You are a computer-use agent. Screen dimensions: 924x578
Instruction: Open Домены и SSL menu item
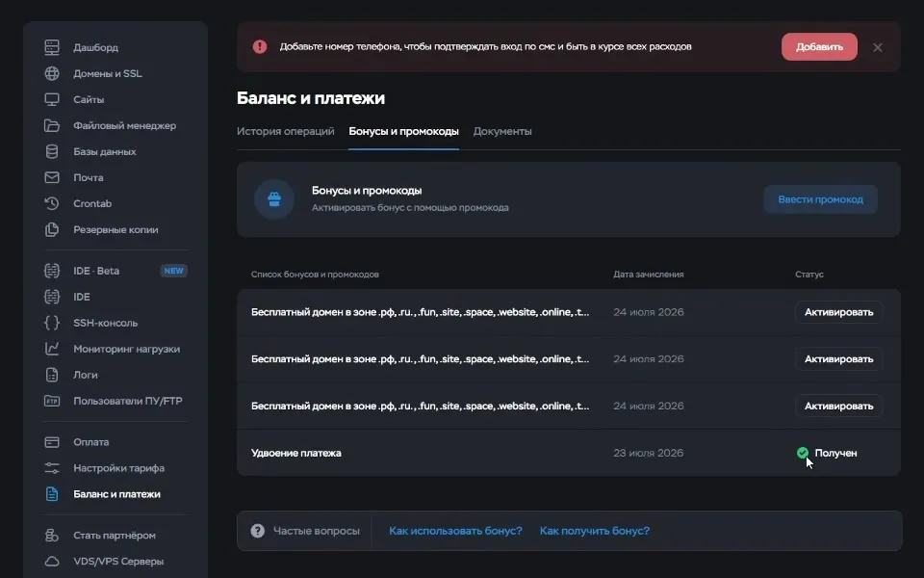(107, 73)
